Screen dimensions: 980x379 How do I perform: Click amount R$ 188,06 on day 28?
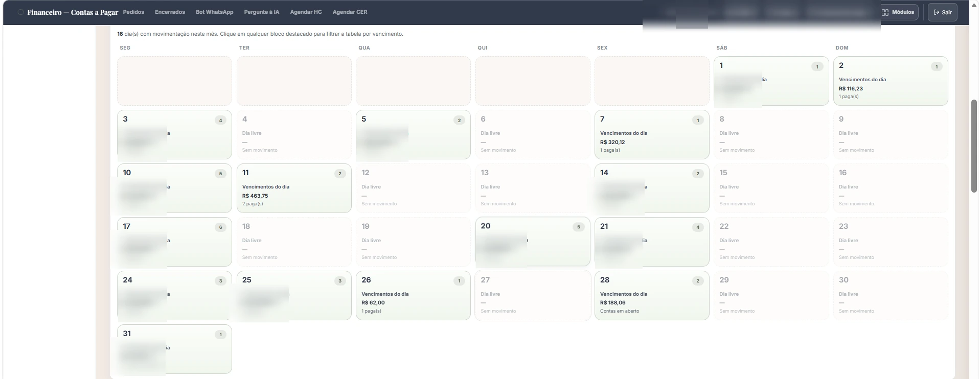coord(612,302)
